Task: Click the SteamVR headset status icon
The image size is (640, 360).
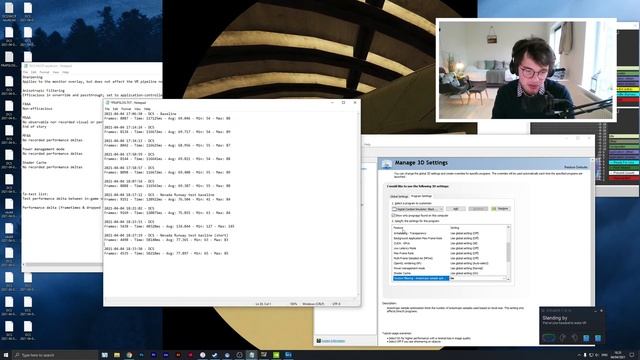Action: (x=549, y=338)
